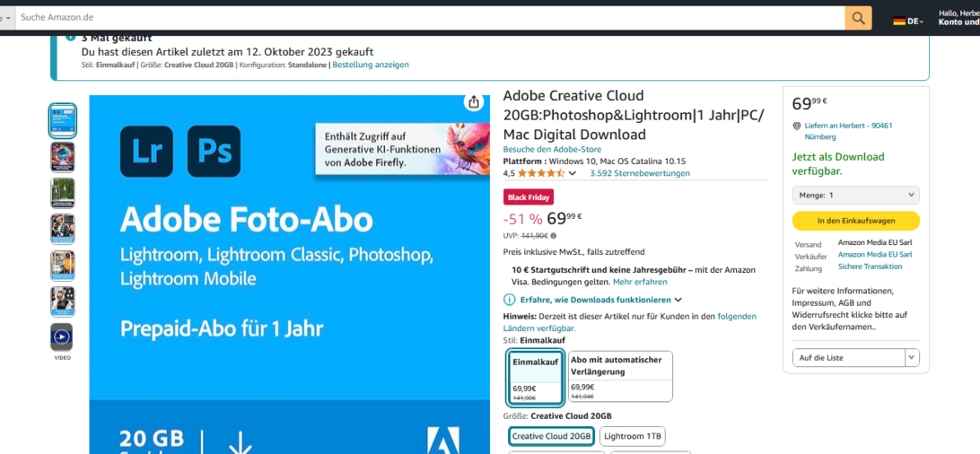The width and height of the screenshot is (980, 454).
Task: Expand the Auf die Liste dropdown arrow
Action: [912, 357]
